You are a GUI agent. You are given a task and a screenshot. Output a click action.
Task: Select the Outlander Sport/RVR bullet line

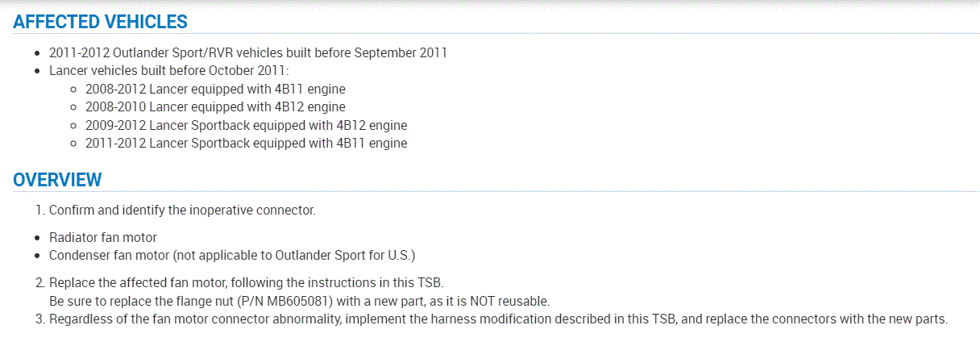(247, 52)
